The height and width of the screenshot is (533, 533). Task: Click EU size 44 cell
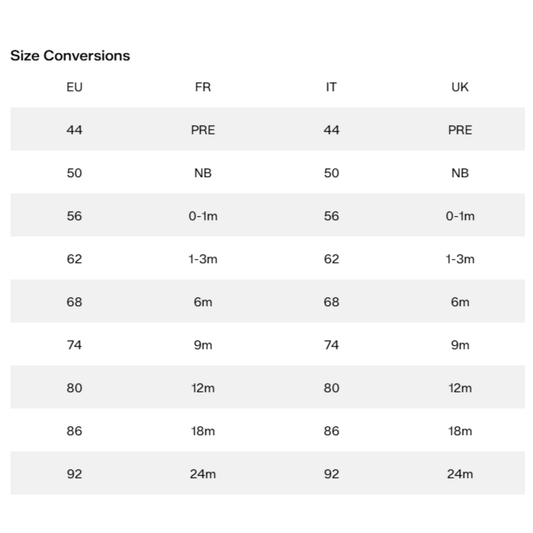[74, 130]
